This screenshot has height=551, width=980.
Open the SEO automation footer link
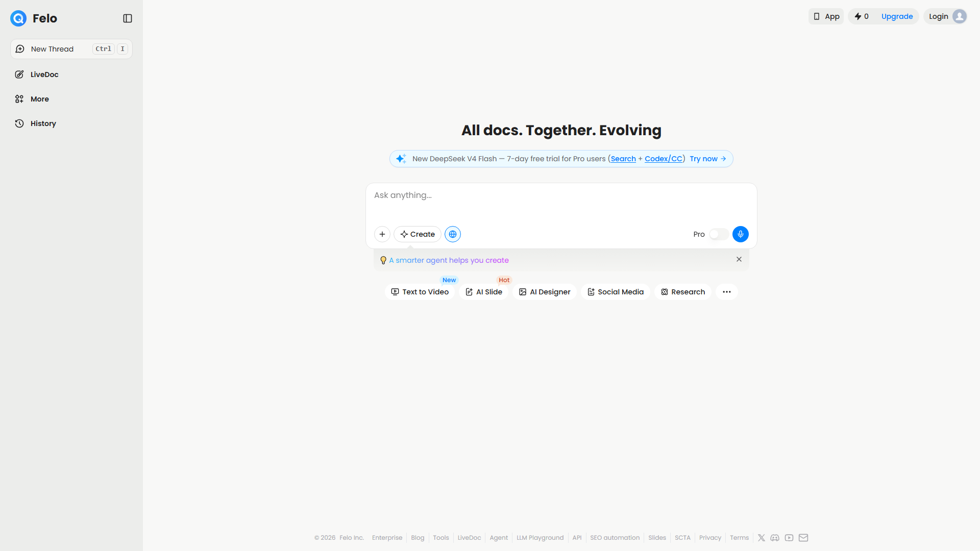point(615,538)
